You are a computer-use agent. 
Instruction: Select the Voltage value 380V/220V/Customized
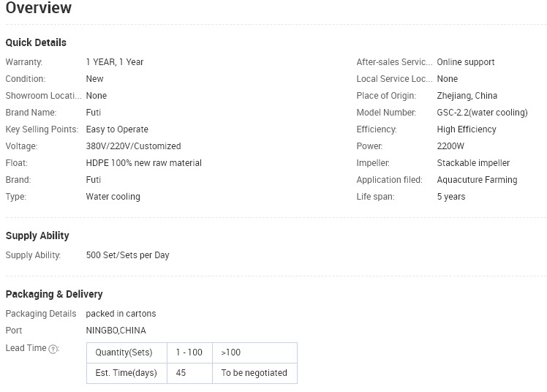pyautogui.click(x=133, y=146)
